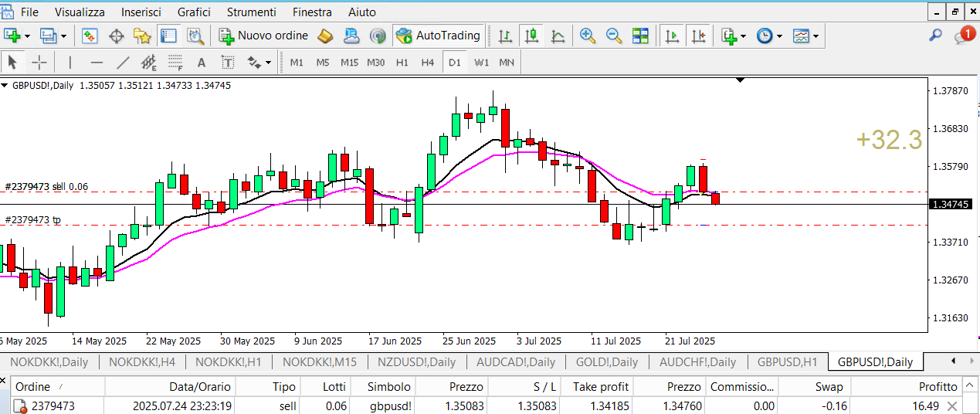Image resolution: width=980 pixels, height=414 pixels.
Task: Expand the arrows objects dropdown
Action: point(268,63)
